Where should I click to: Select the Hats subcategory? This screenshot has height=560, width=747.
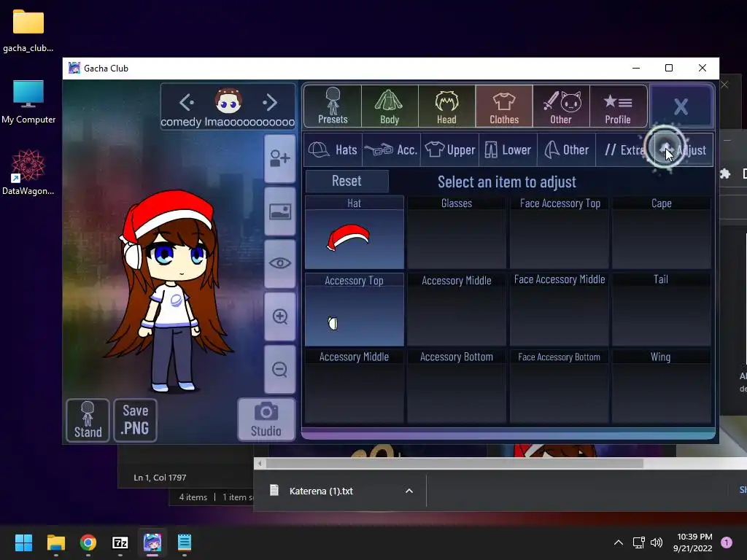pyautogui.click(x=333, y=150)
